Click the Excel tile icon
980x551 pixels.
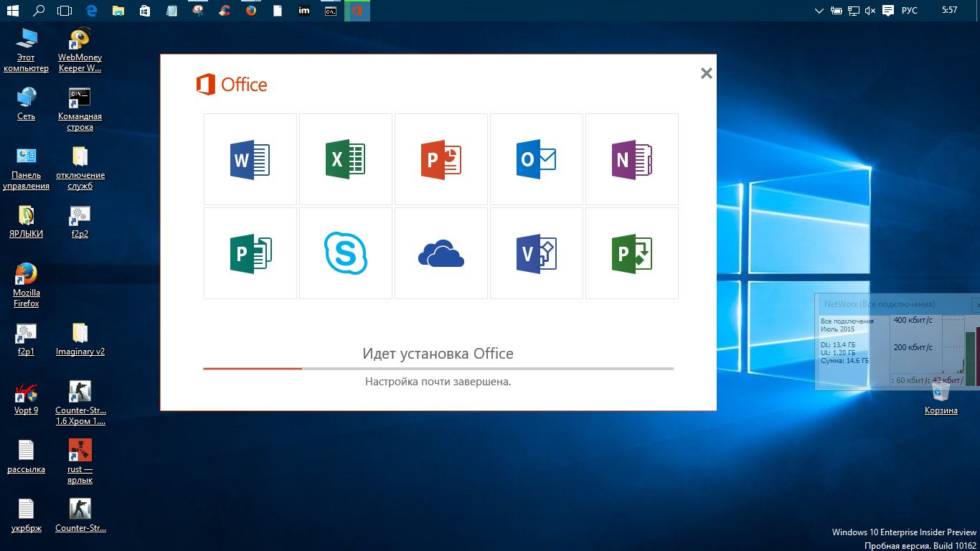tap(345, 159)
